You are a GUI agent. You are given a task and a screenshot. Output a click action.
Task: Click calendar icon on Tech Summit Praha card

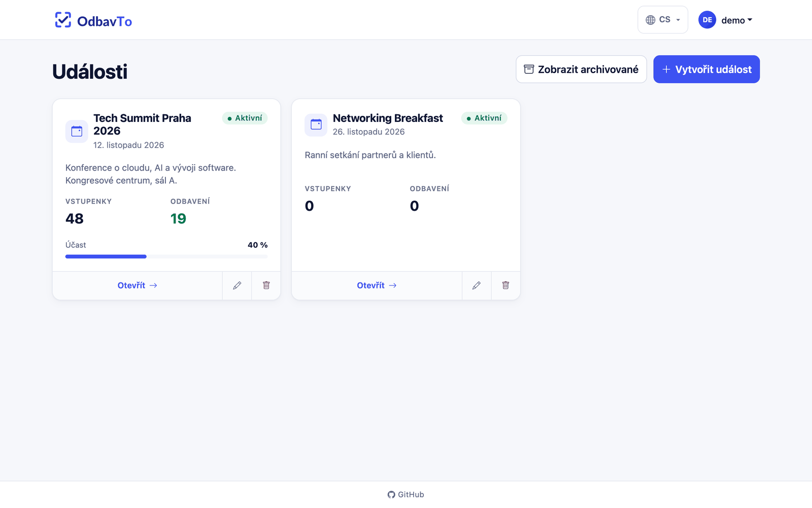(x=77, y=131)
